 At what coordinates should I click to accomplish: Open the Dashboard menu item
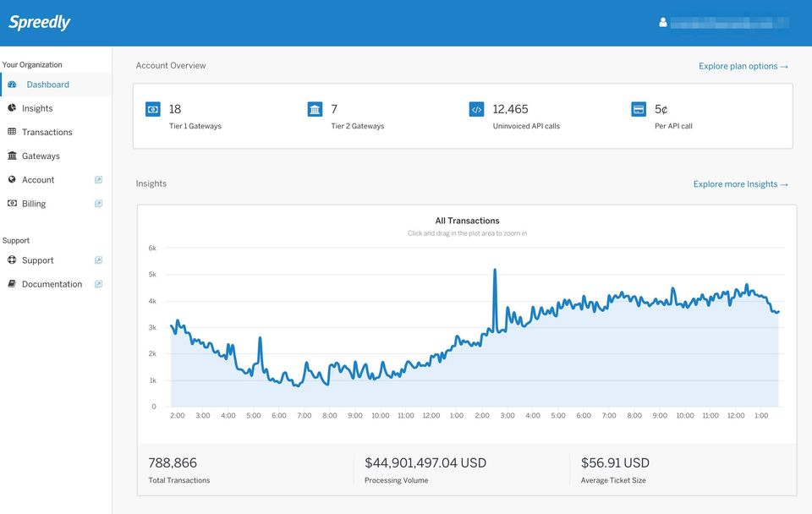pos(47,85)
